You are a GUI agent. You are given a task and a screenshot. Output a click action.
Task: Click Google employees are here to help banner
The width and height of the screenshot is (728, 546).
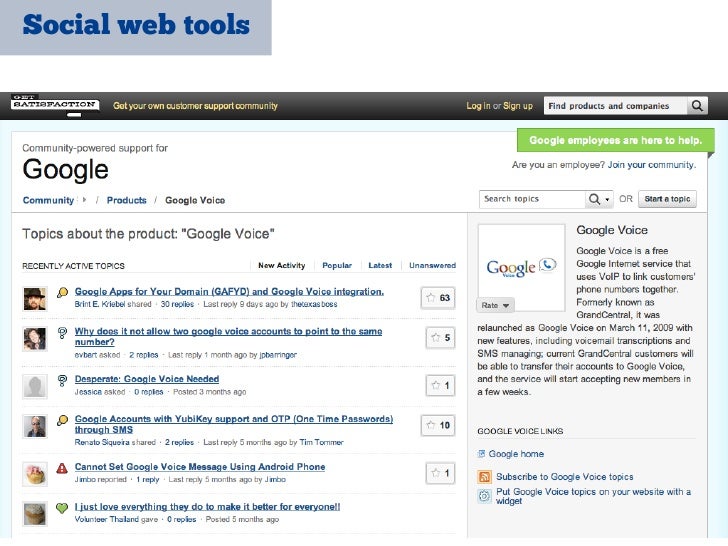coord(616,140)
